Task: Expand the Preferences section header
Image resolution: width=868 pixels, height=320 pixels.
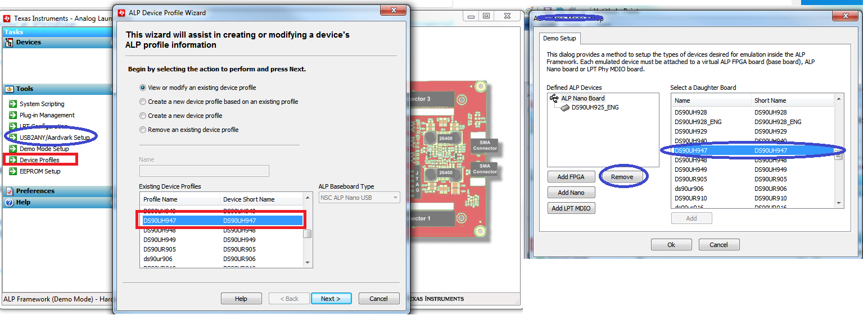Action: [x=57, y=191]
